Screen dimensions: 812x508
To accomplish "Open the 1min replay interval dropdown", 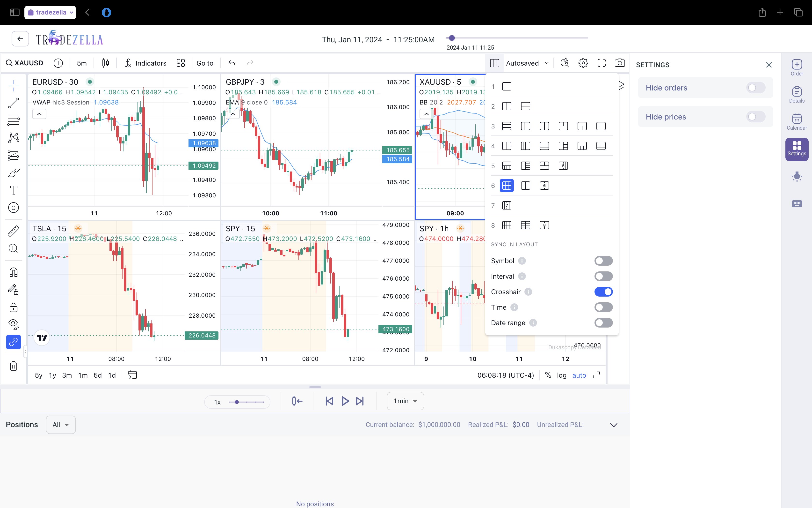I will click(x=405, y=401).
